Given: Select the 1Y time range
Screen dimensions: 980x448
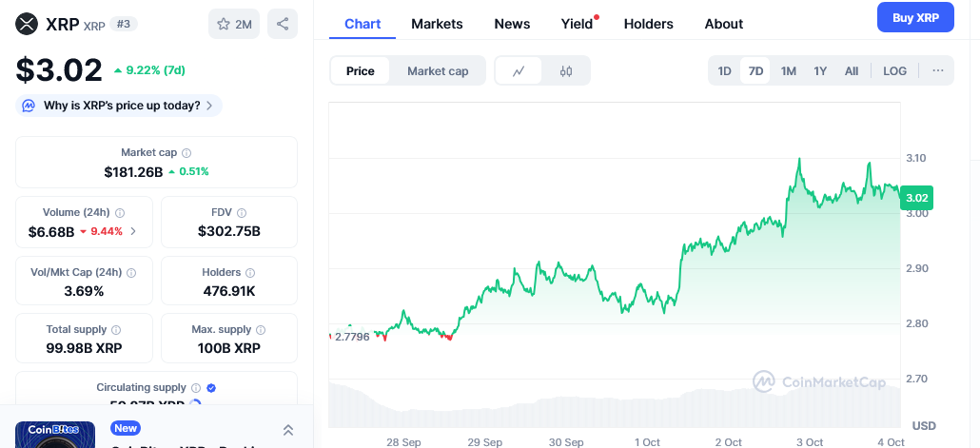Looking at the screenshot, I should 820,70.
